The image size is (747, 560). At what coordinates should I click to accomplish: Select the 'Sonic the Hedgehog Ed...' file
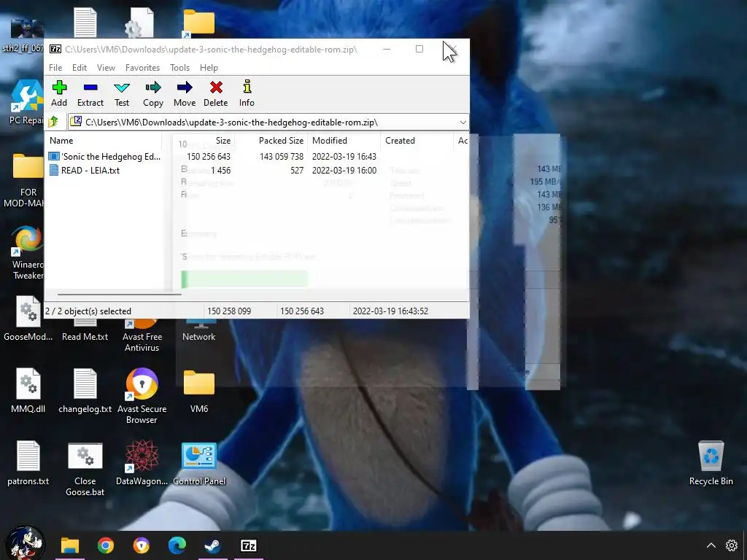[104, 156]
